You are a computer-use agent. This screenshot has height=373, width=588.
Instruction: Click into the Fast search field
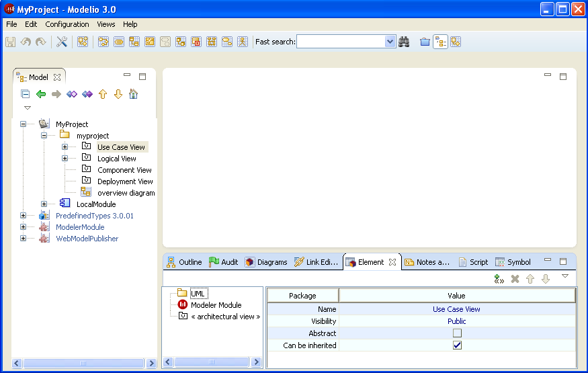pyautogui.click(x=341, y=42)
